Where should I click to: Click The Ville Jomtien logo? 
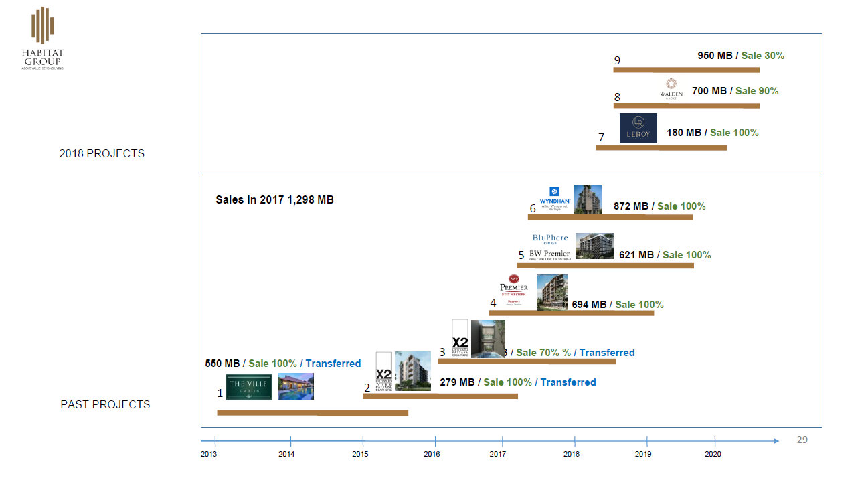coord(249,387)
